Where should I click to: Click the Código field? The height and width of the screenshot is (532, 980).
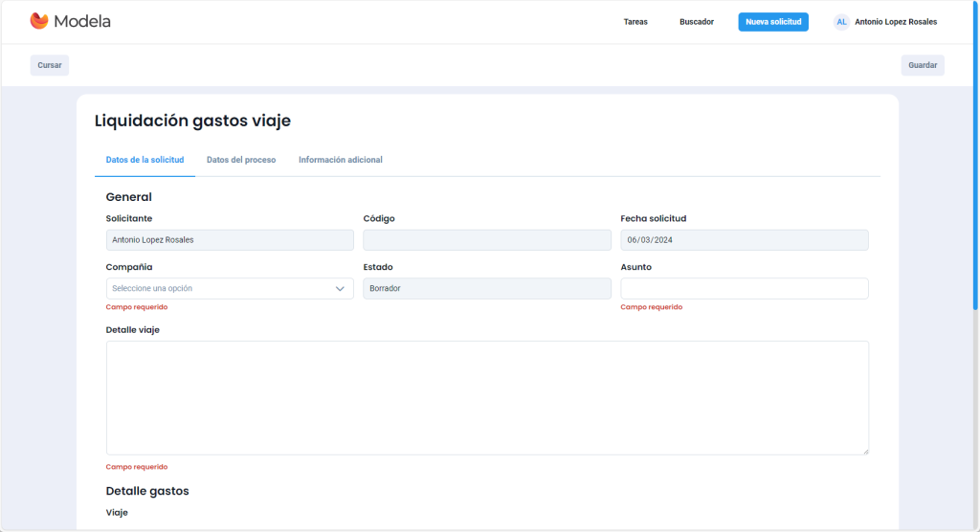[486, 240]
